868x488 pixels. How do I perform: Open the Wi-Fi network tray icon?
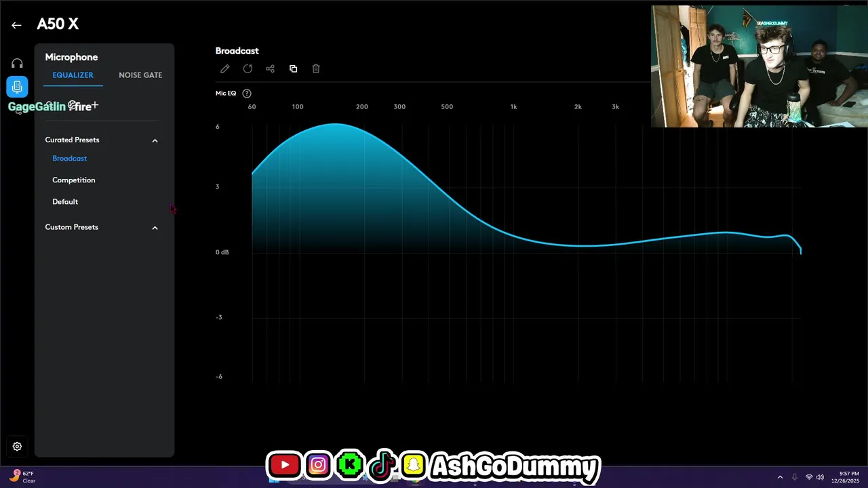[x=809, y=477]
